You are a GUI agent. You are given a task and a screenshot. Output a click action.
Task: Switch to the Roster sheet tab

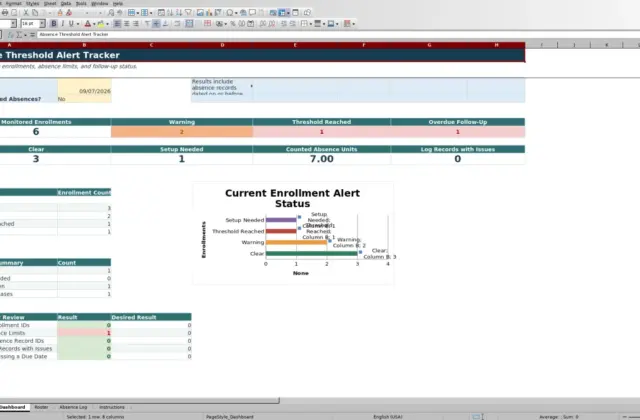coord(41,407)
